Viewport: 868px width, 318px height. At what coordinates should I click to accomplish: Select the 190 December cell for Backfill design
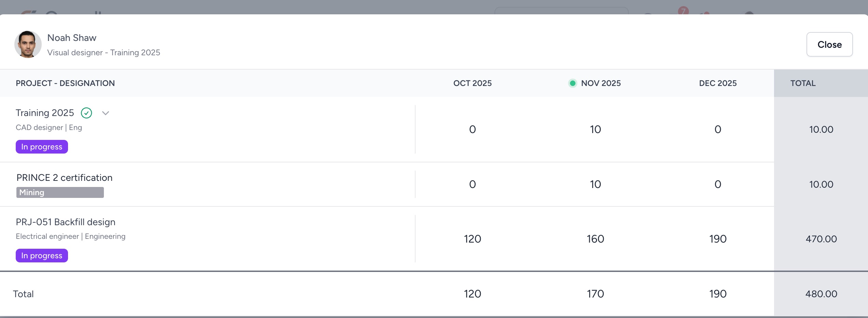point(718,239)
